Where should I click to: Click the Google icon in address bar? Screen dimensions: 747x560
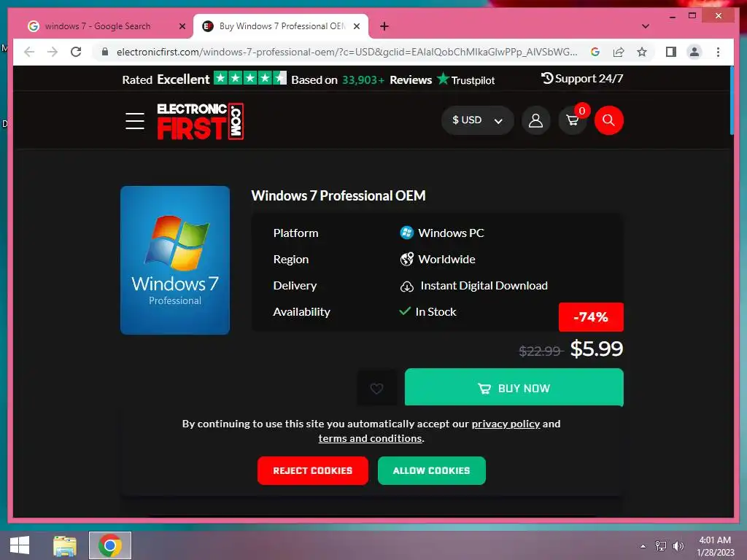click(595, 52)
